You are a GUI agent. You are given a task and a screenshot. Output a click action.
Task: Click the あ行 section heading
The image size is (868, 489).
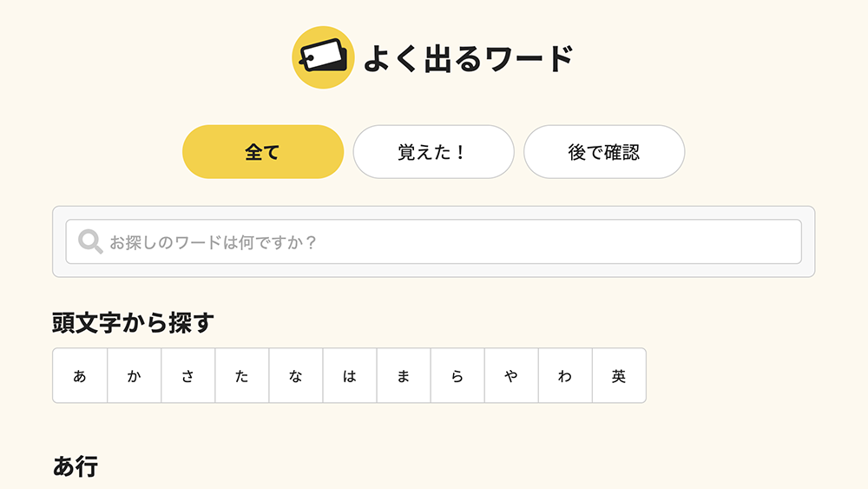(x=76, y=466)
